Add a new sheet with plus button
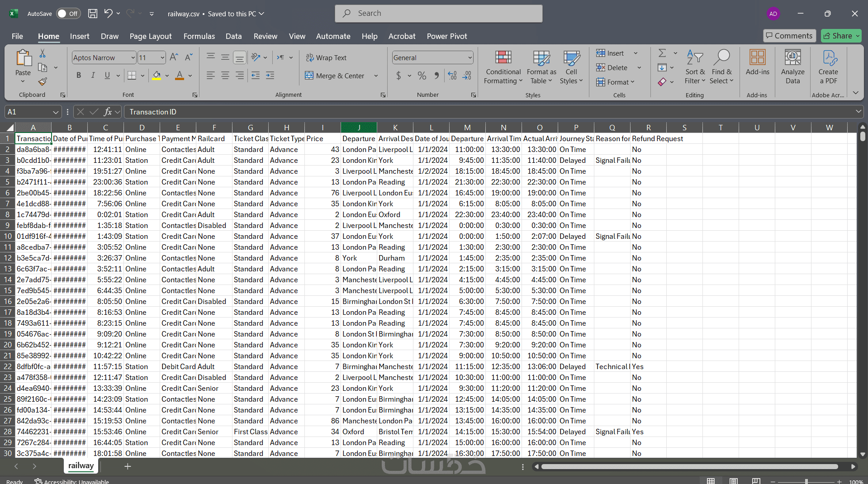 (128, 466)
